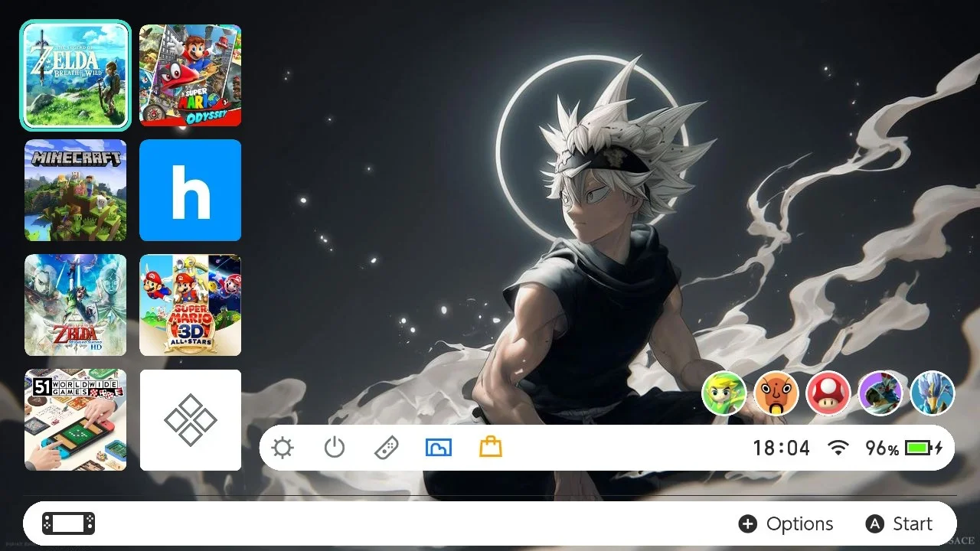Open 51 Worldwide Games tile
Image resolution: width=980 pixels, height=551 pixels.
[x=75, y=419]
